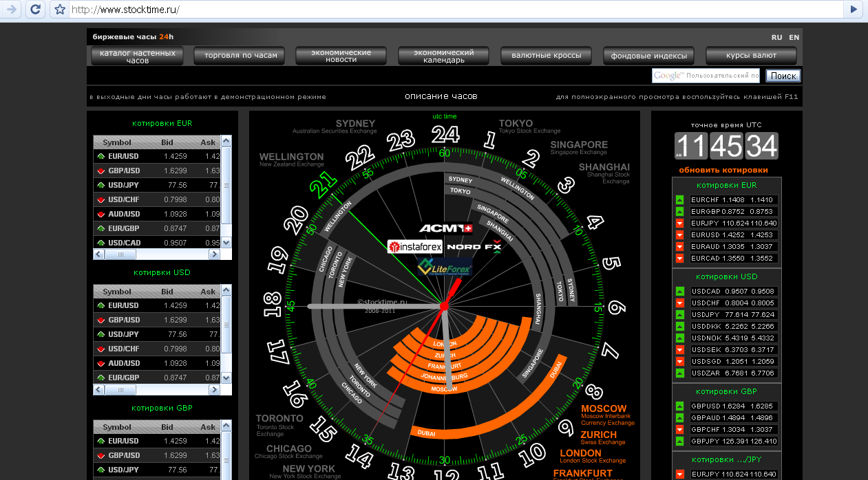The image size is (868, 480).
Task: Click the GBPAUD quote 1.4894 1.4896
Action: (734, 417)
